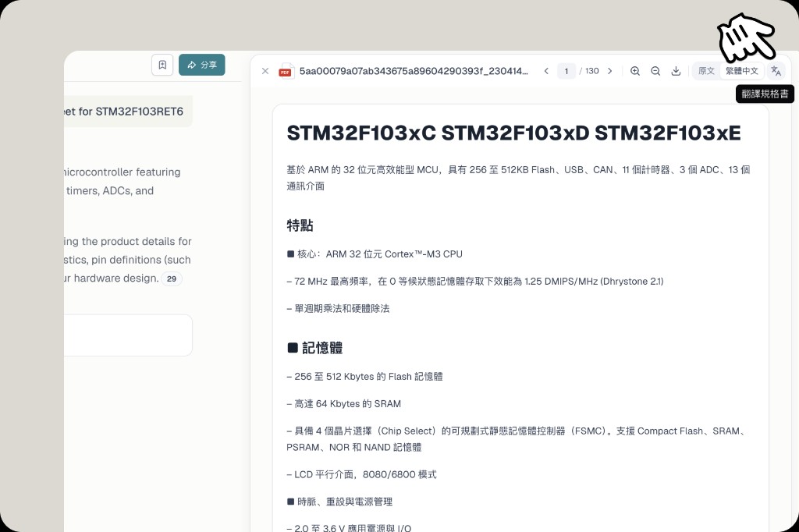
Task: Click the line '256 至 512 Kbytes 的 Flash 記憶體'
Action: [x=364, y=377]
